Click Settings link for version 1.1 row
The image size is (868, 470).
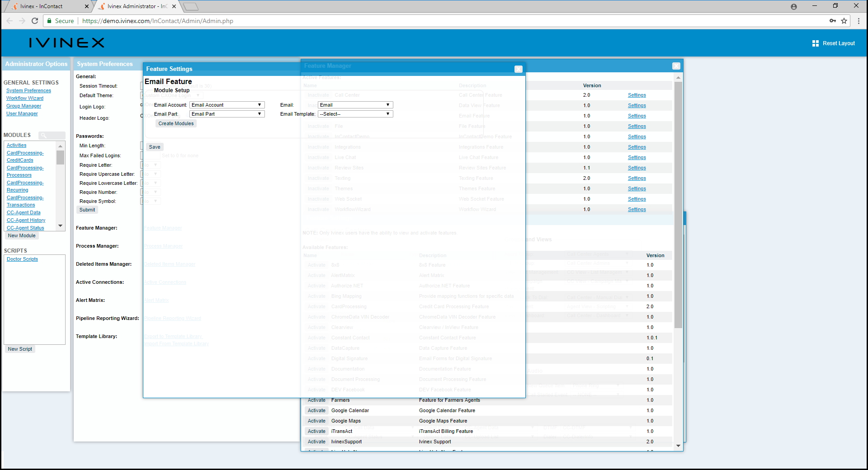pyautogui.click(x=637, y=168)
